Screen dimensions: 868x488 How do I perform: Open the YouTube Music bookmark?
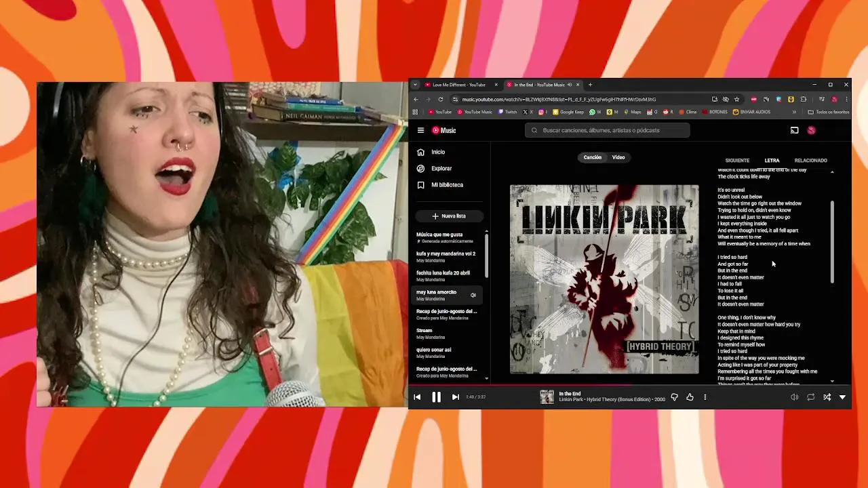(475, 112)
